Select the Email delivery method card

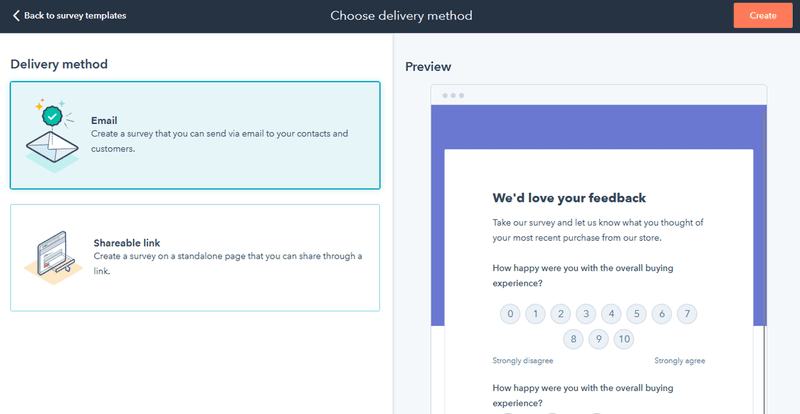coord(195,135)
